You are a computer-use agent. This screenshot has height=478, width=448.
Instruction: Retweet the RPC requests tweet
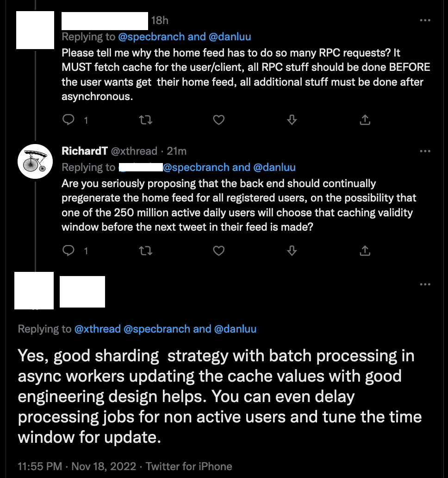[x=145, y=120]
